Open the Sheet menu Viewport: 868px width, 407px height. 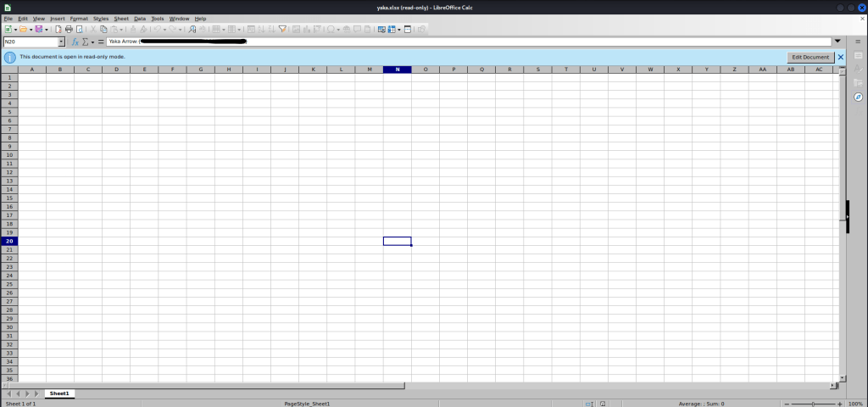(121, 18)
